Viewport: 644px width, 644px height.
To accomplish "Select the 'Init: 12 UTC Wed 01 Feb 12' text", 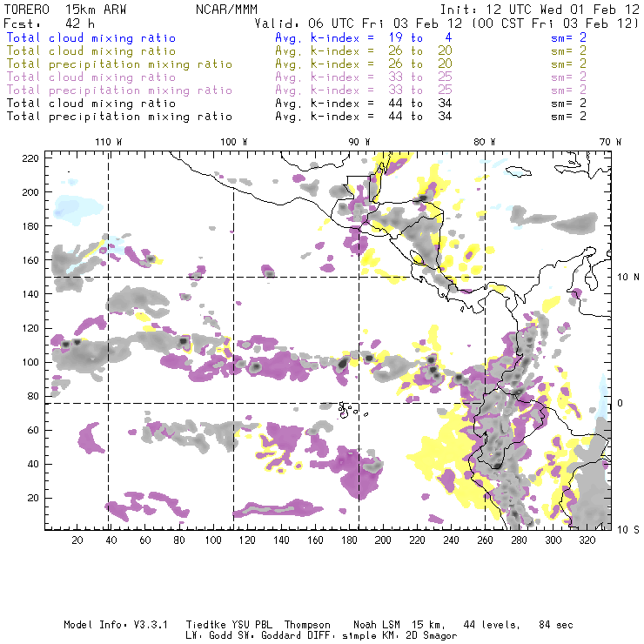I will (540, 10).
